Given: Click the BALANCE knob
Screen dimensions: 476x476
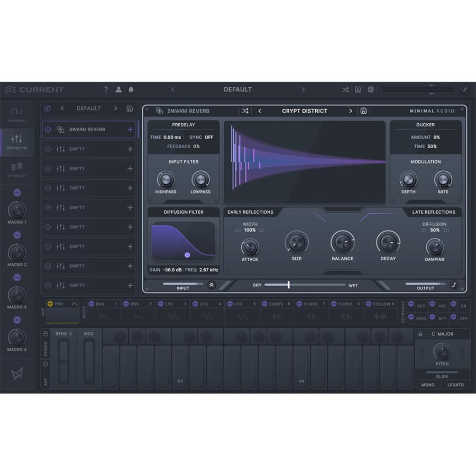Looking at the screenshot, I should tap(342, 242).
